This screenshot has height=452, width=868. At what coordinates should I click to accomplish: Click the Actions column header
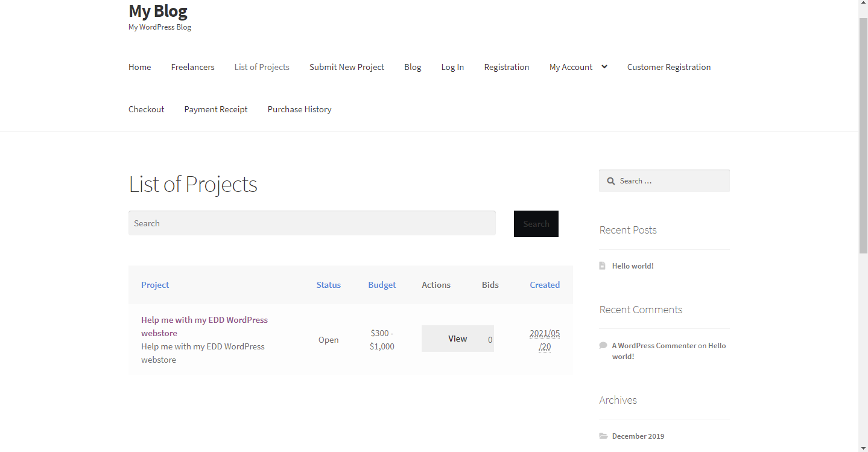(x=436, y=285)
